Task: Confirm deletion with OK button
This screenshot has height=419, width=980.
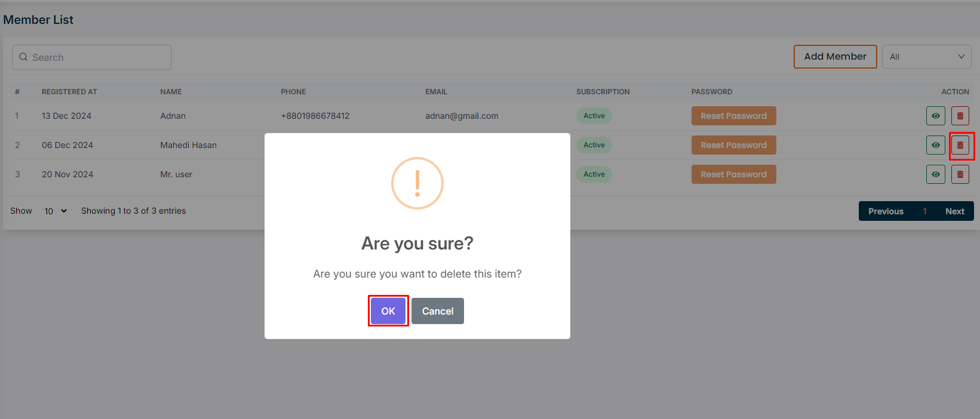Action: (x=388, y=311)
